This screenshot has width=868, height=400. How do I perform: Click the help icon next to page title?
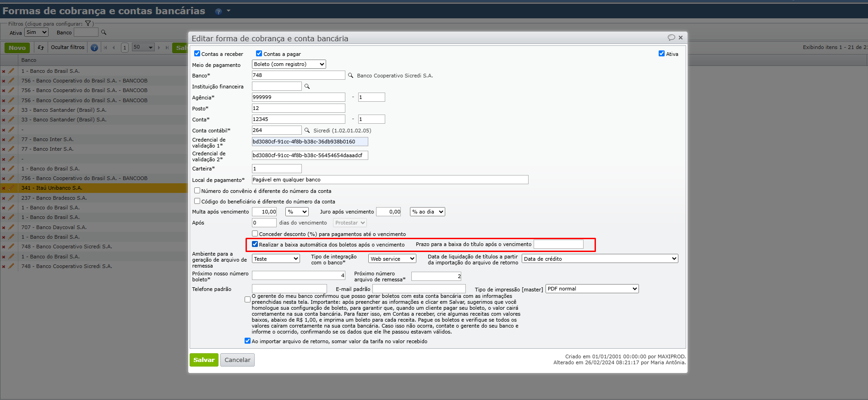pyautogui.click(x=218, y=11)
